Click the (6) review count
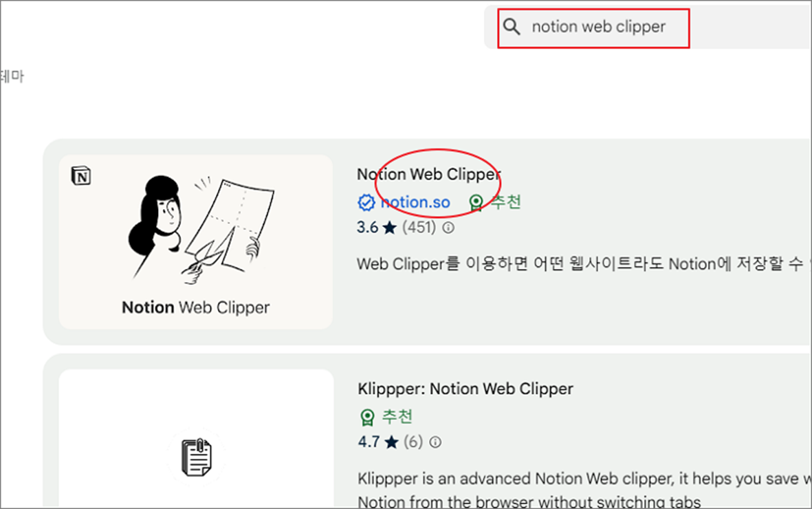Screen dimensions: 812x509 tap(413, 442)
